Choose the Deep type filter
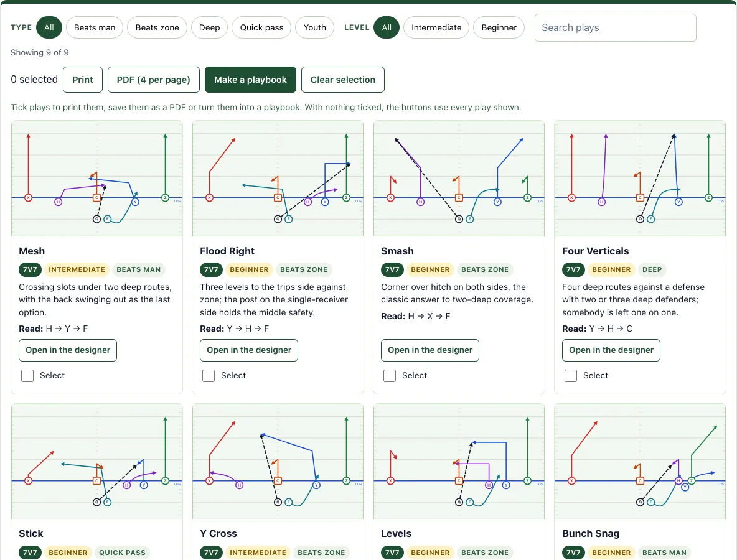The width and height of the screenshot is (737, 560). (x=209, y=28)
